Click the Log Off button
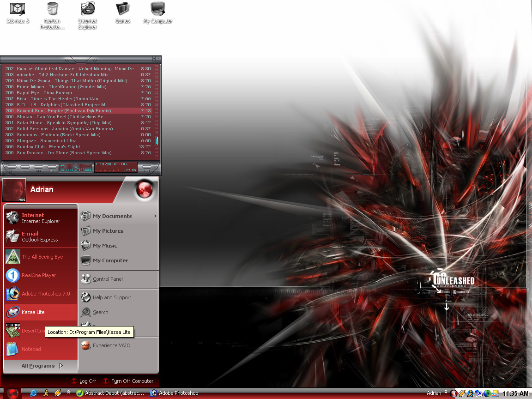 point(84,381)
